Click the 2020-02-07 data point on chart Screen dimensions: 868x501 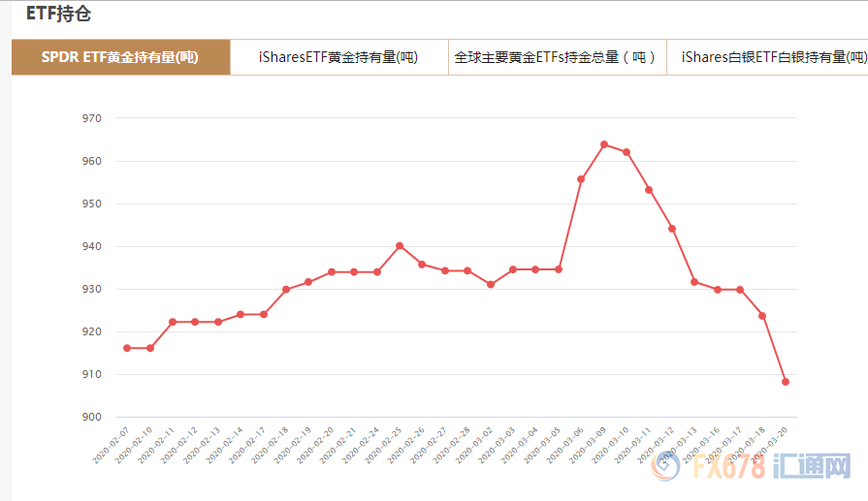pos(127,349)
